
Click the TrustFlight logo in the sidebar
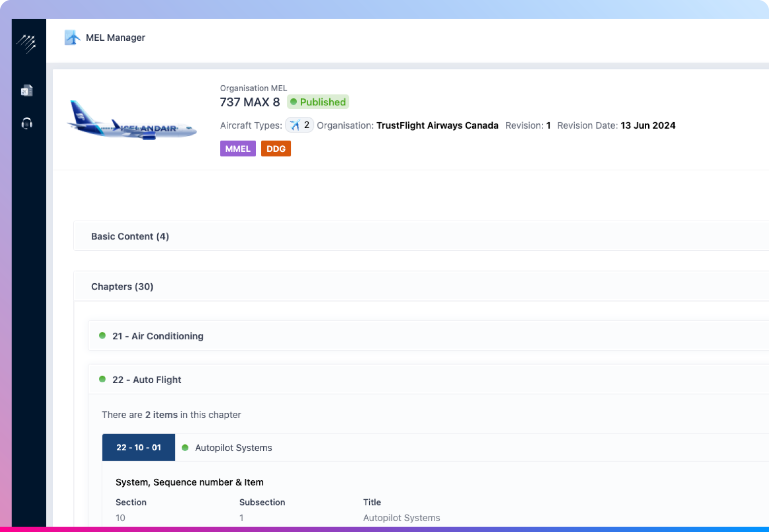(27, 44)
